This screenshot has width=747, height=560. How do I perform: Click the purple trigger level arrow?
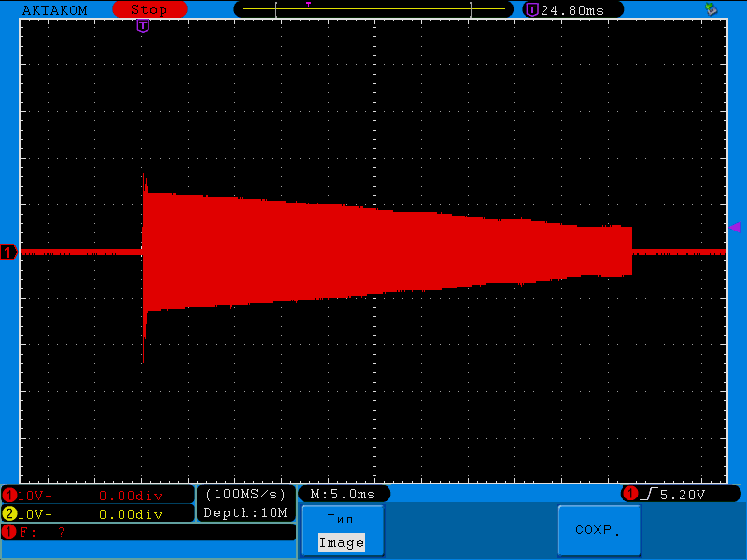pyautogui.click(x=735, y=227)
